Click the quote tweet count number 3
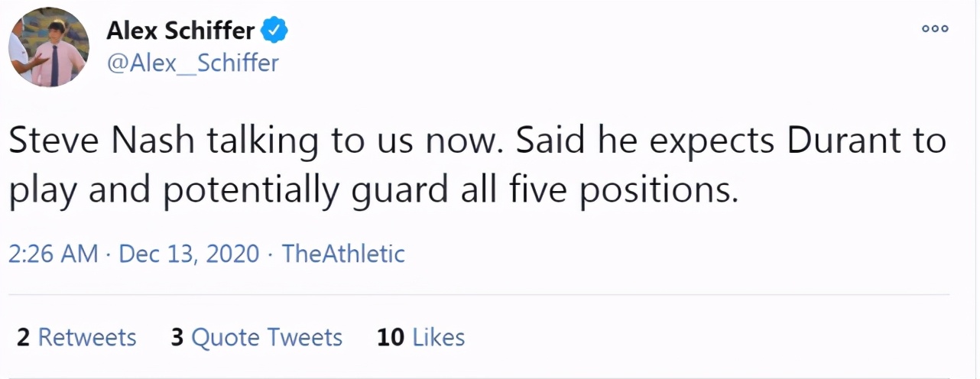The height and width of the screenshot is (379, 980). (177, 338)
